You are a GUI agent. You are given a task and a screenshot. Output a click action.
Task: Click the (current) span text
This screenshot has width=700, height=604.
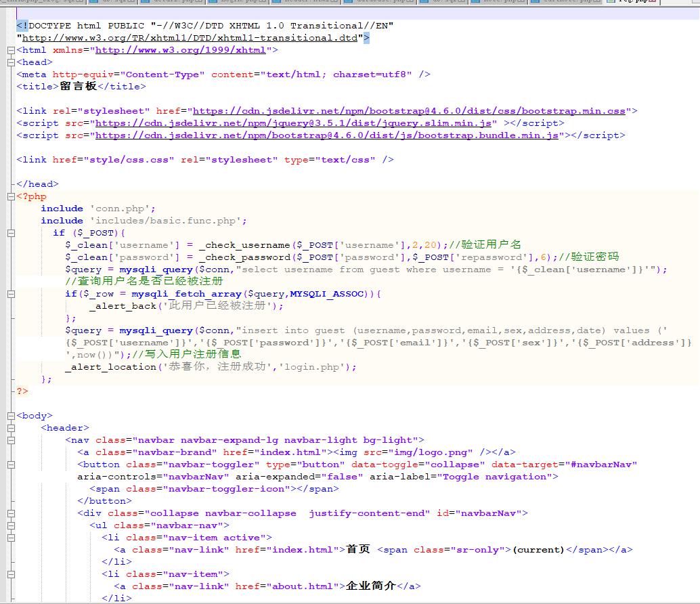[538, 550]
